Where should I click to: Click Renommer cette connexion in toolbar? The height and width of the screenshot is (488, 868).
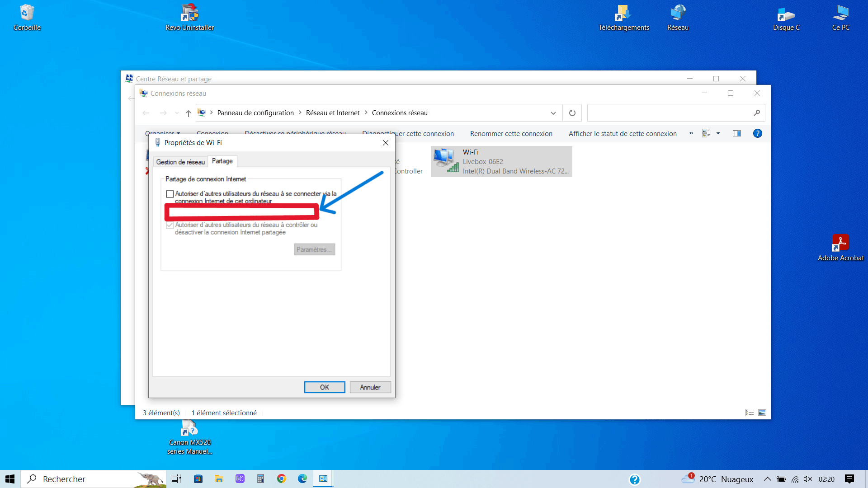point(511,134)
